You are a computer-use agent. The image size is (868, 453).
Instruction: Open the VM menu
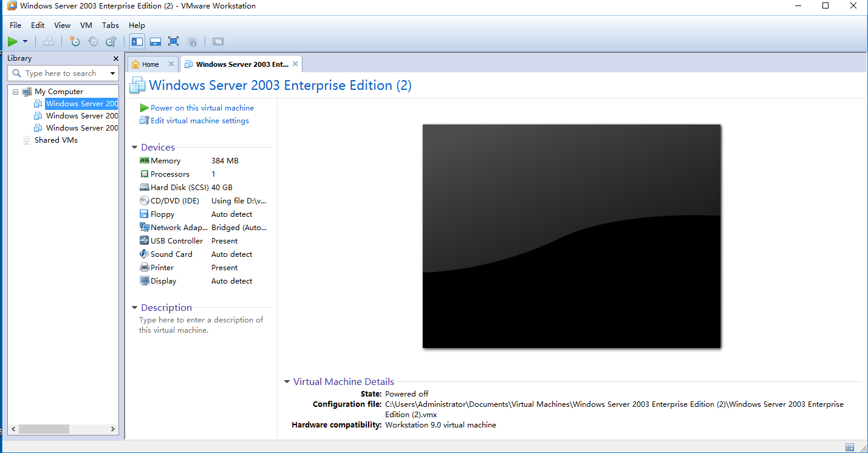pyautogui.click(x=86, y=25)
